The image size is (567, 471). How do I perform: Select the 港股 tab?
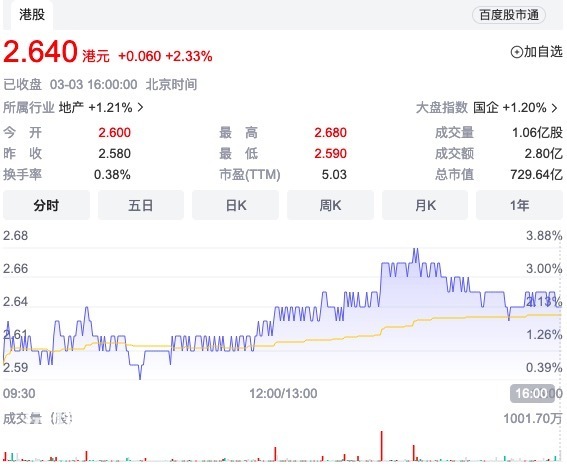pyautogui.click(x=32, y=15)
